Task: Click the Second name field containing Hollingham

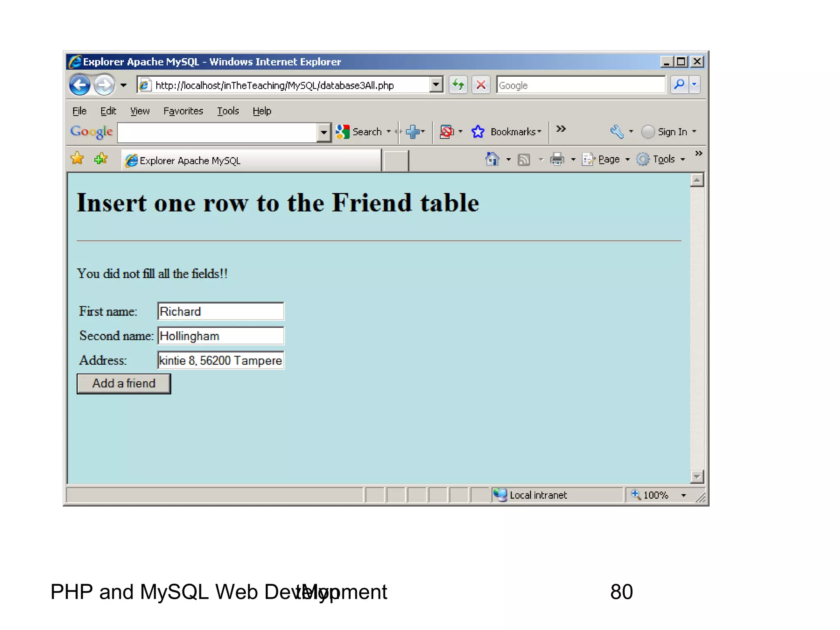Action: (x=221, y=336)
